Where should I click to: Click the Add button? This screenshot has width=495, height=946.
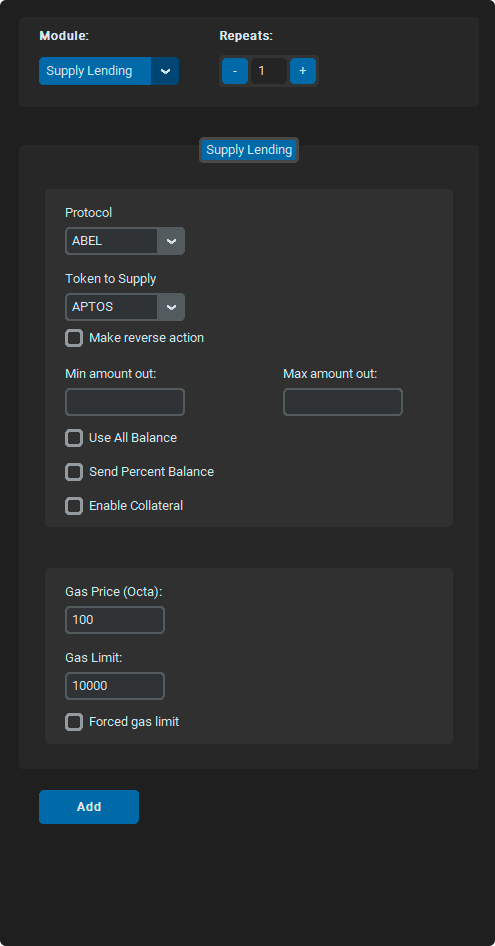[x=89, y=807]
